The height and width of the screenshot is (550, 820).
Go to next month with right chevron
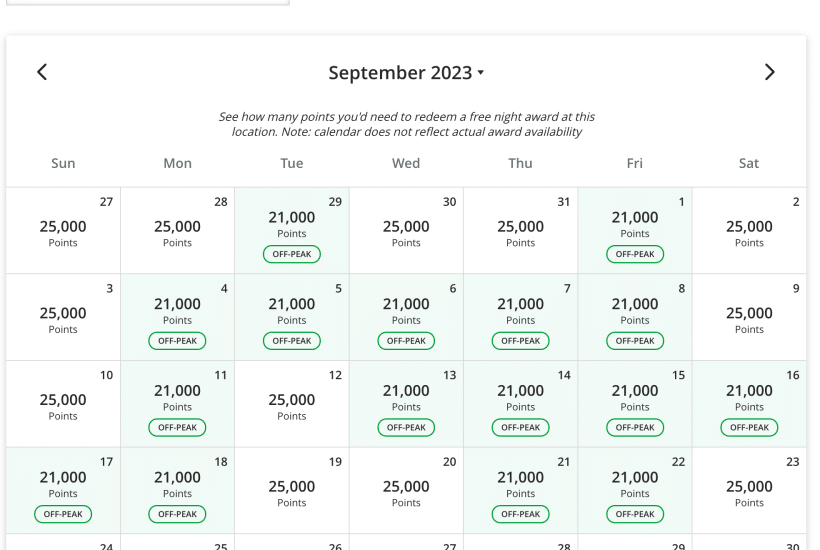click(769, 72)
